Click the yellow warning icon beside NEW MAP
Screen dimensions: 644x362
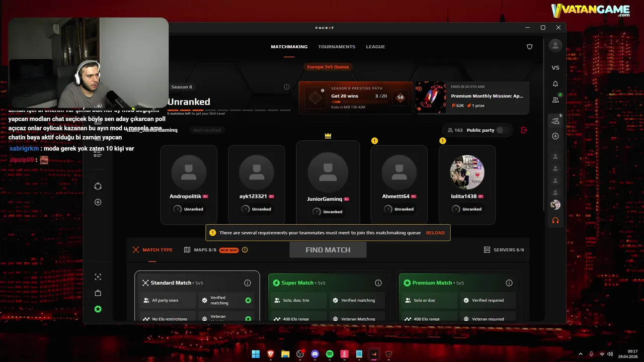(x=245, y=250)
